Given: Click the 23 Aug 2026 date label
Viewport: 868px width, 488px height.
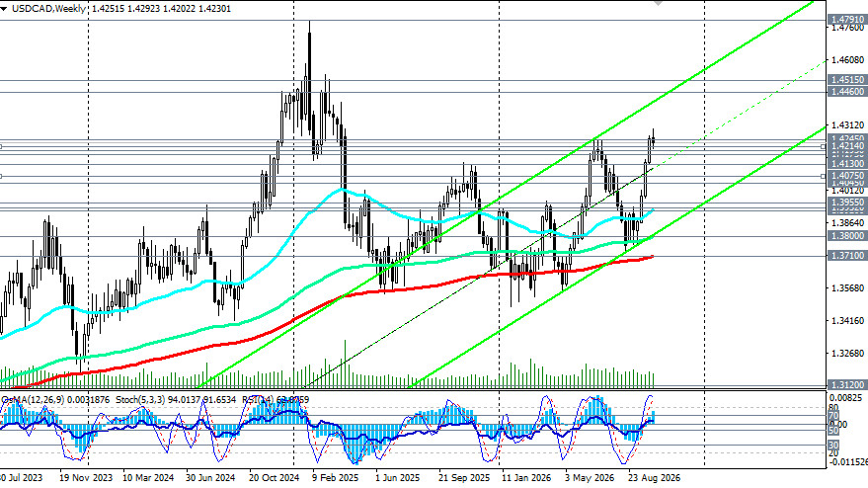Looking at the screenshot, I should [654, 477].
